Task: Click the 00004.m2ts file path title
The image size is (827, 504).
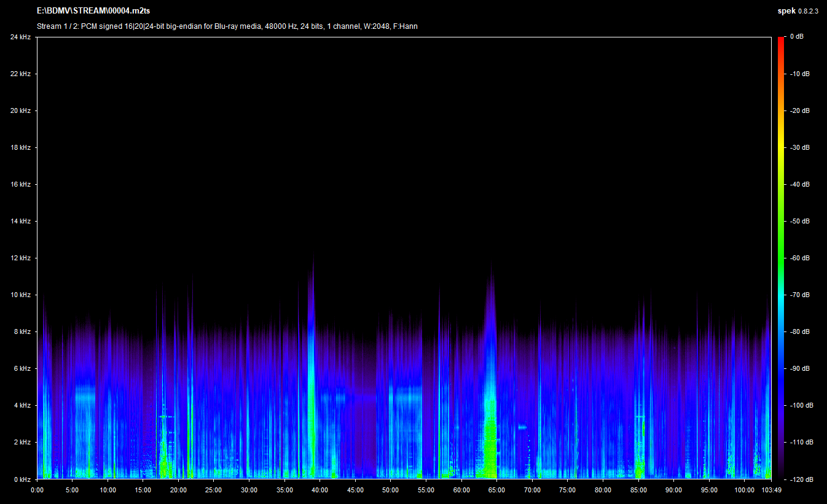Action: [x=93, y=12]
